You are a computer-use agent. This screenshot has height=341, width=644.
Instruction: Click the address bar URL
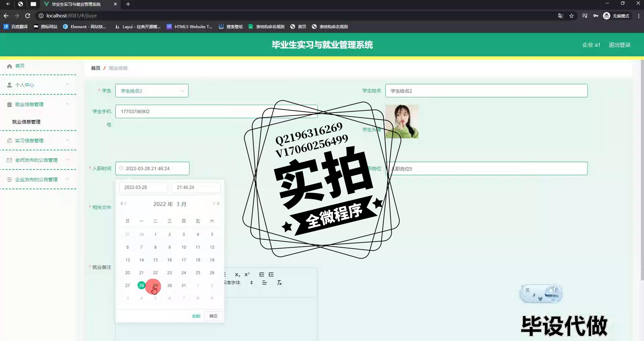point(71,16)
